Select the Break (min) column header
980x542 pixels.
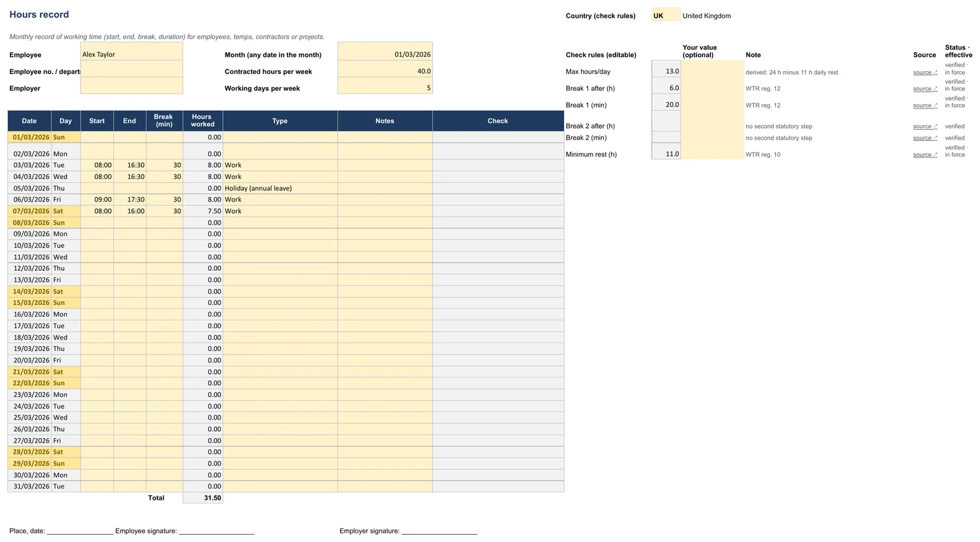[164, 121]
